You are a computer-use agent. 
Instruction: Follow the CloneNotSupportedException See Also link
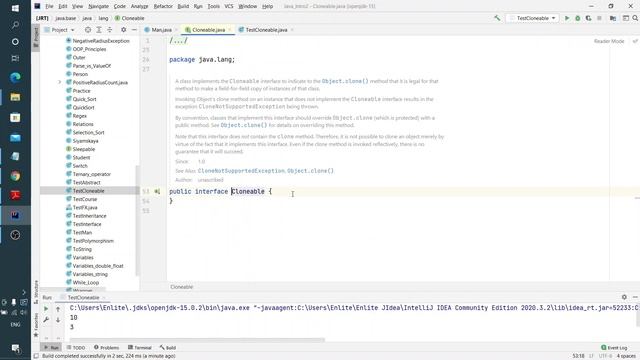pyautogui.click(x=242, y=171)
